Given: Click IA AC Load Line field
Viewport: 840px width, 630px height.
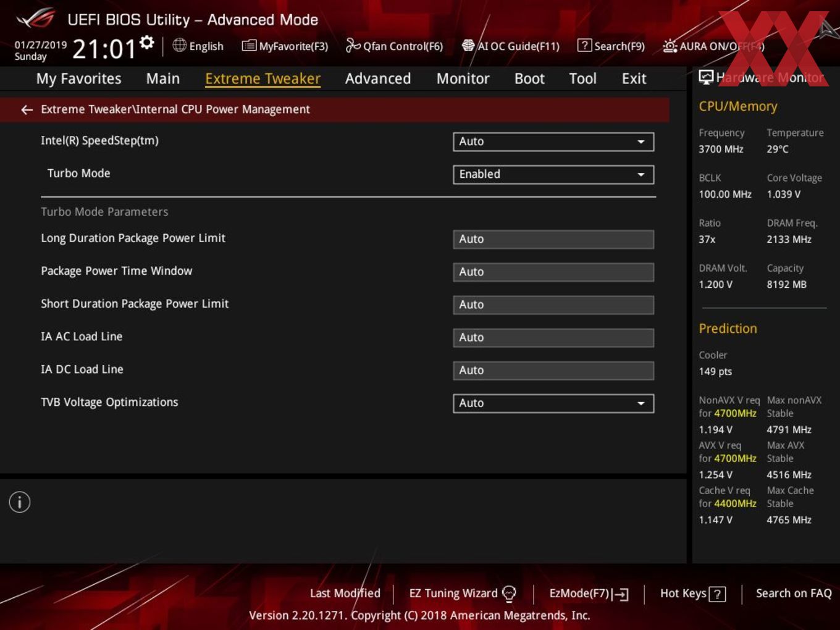Looking at the screenshot, I should point(553,338).
